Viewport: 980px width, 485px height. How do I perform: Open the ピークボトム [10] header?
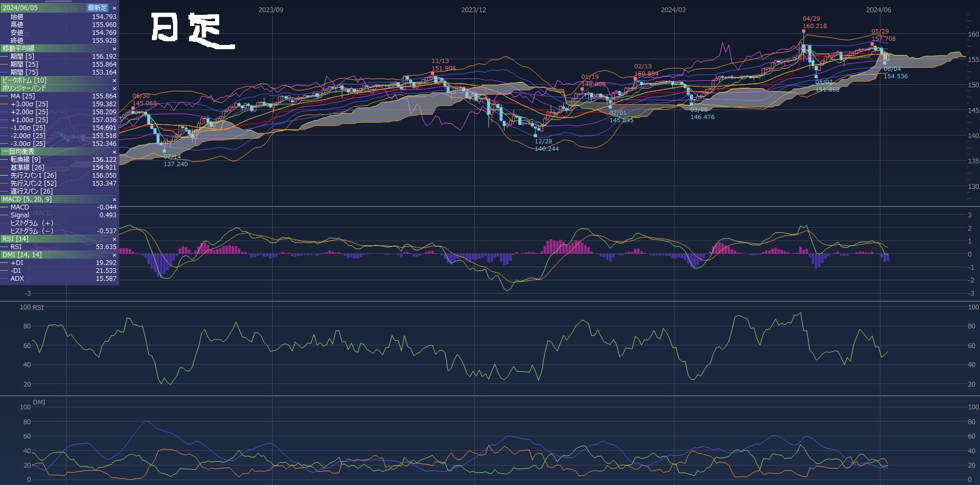[x=59, y=80]
